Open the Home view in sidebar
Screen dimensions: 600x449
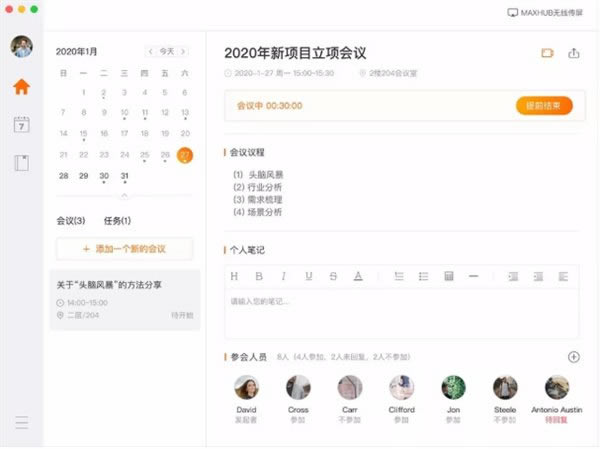pyautogui.click(x=21, y=87)
